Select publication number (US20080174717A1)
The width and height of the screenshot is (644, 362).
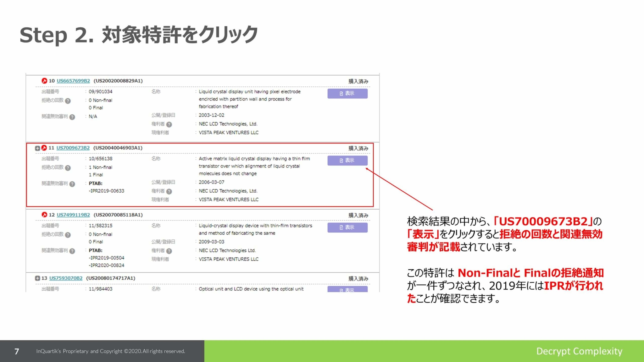(111, 278)
